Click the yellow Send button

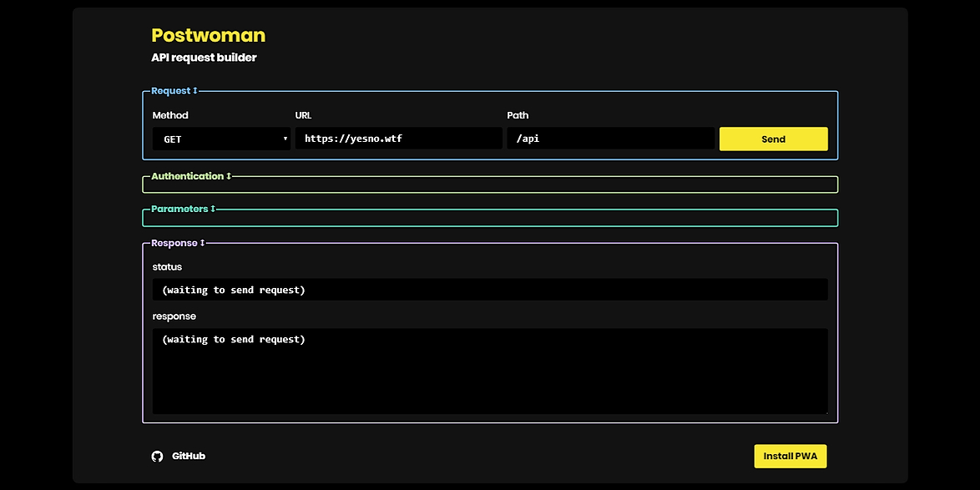(x=773, y=139)
